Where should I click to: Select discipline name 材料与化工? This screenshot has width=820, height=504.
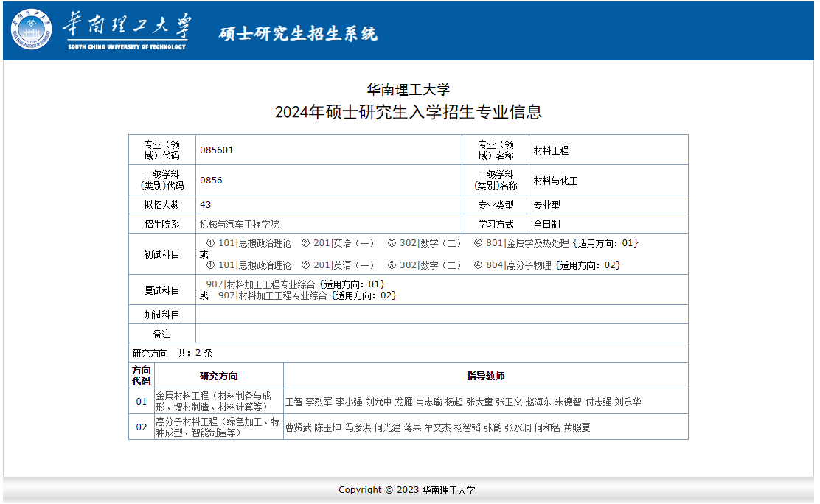(555, 181)
